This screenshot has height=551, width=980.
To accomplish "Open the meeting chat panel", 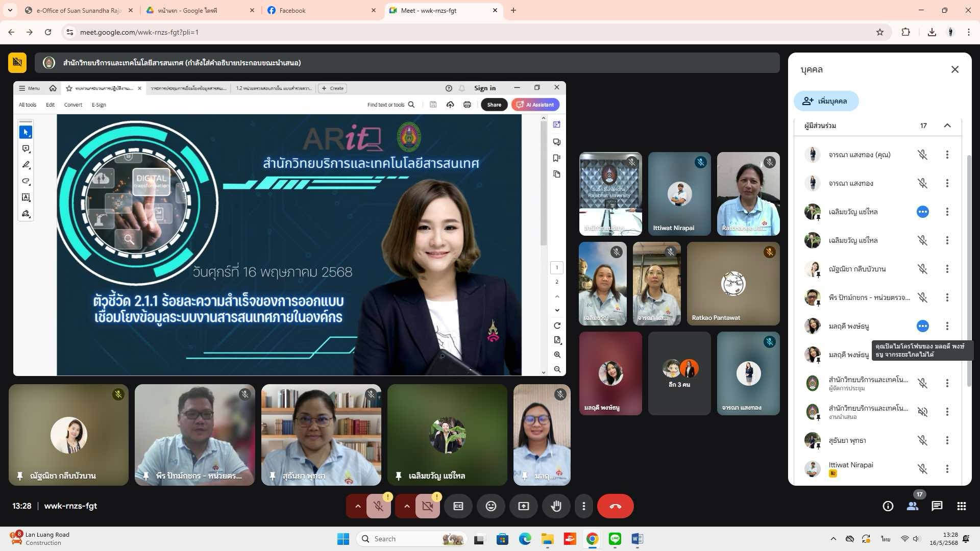I will click(x=937, y=506).
